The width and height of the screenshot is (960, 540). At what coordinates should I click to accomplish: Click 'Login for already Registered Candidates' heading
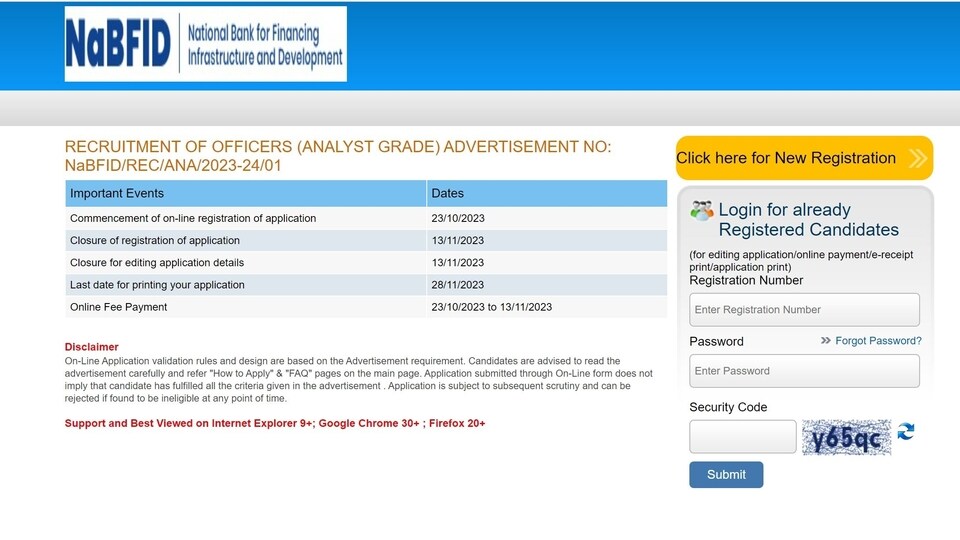(808, 220)
